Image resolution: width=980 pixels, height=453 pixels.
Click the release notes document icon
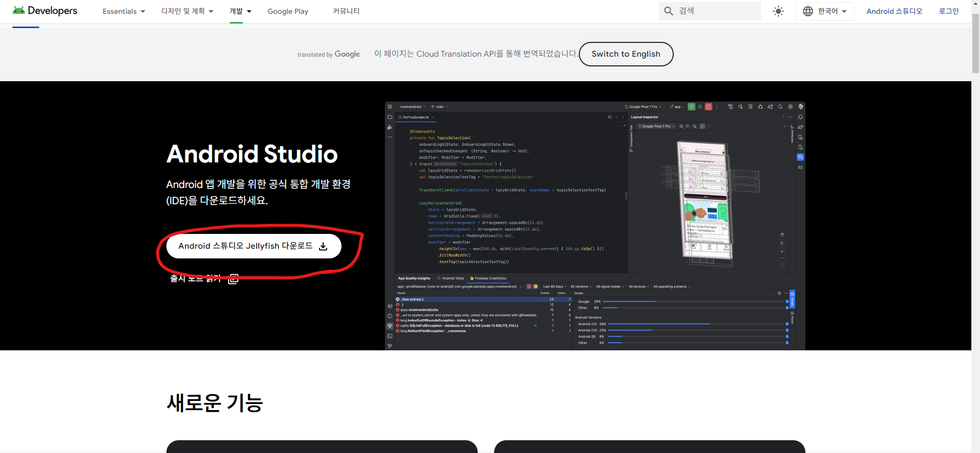point(233,278)
